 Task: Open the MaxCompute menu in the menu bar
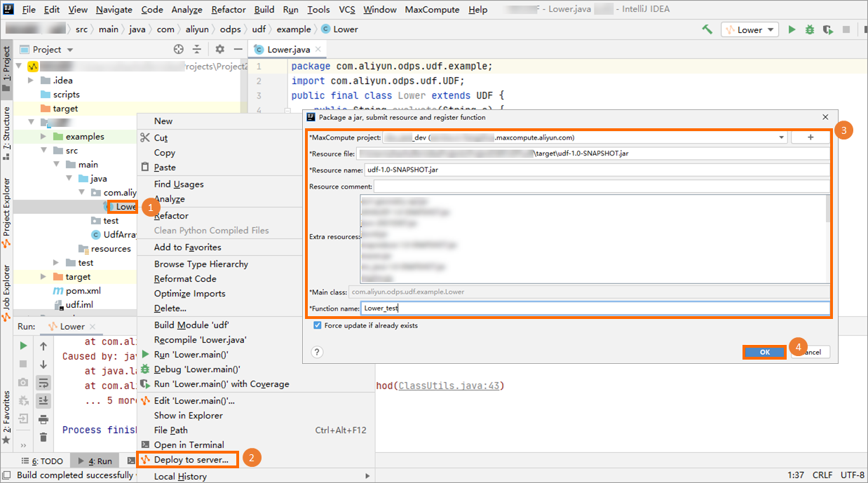(x=432, y=10)
